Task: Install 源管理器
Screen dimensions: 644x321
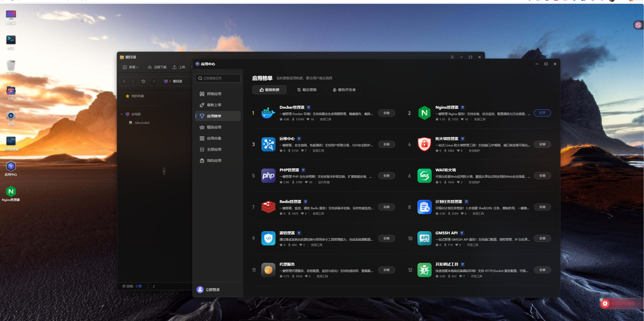Action: (386, 238)
